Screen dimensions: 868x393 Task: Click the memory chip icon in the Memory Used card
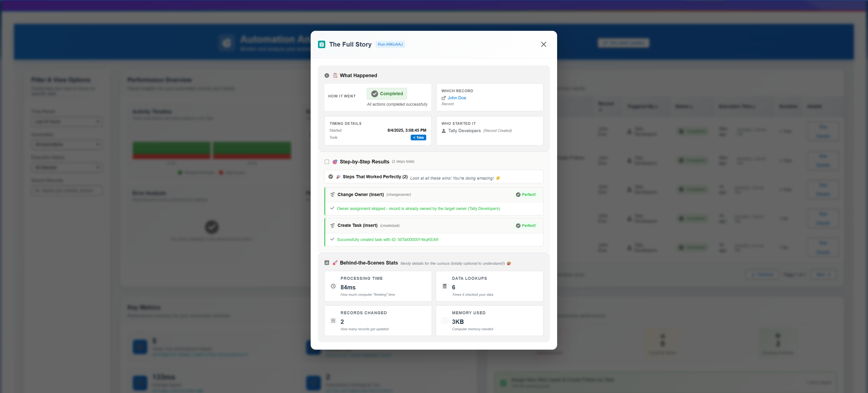(445, 321)
